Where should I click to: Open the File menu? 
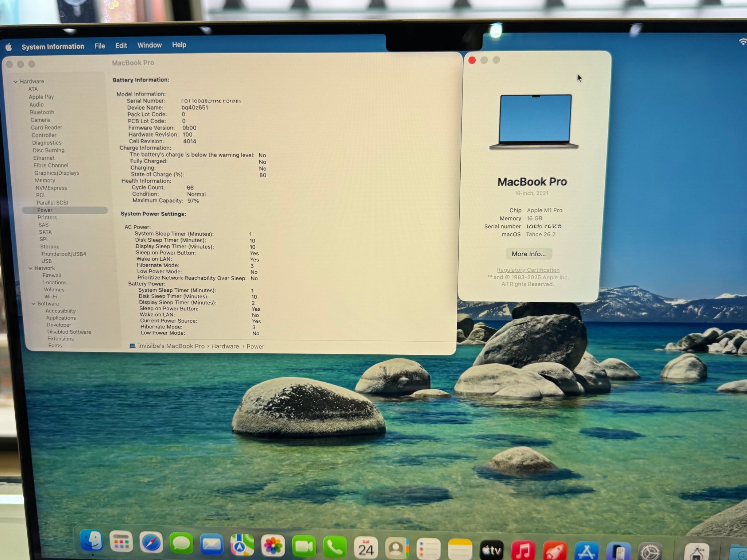pos(100,46)
